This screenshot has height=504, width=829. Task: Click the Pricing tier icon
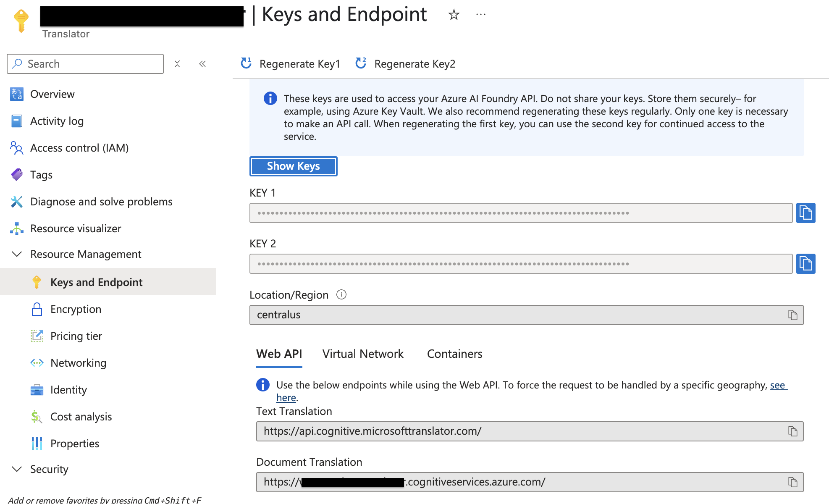37,336
